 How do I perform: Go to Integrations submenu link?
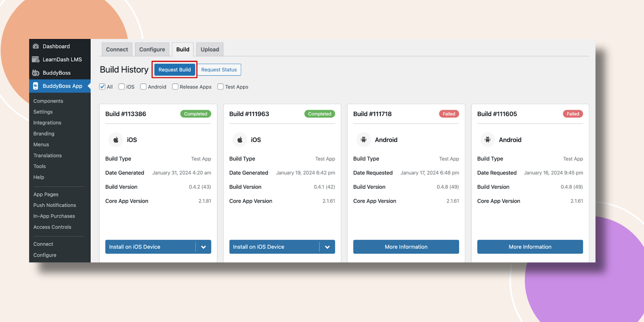click(x=47, y=123)
